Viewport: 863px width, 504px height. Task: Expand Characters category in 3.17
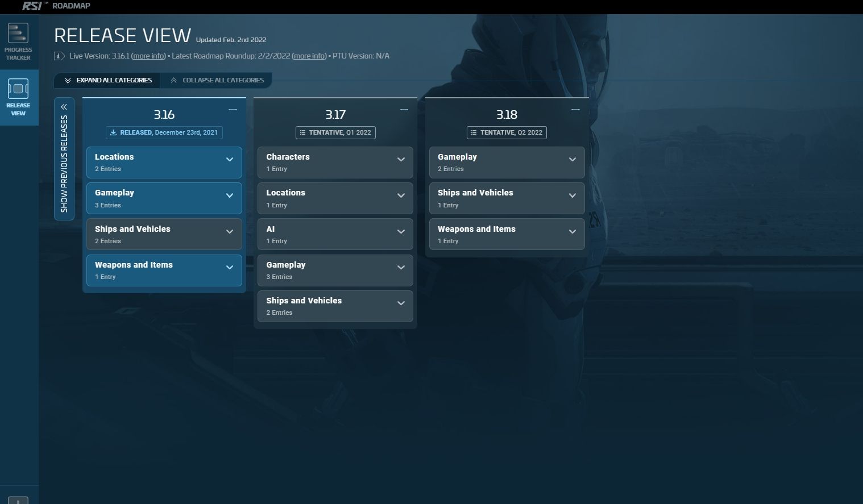tap(335, 163)
